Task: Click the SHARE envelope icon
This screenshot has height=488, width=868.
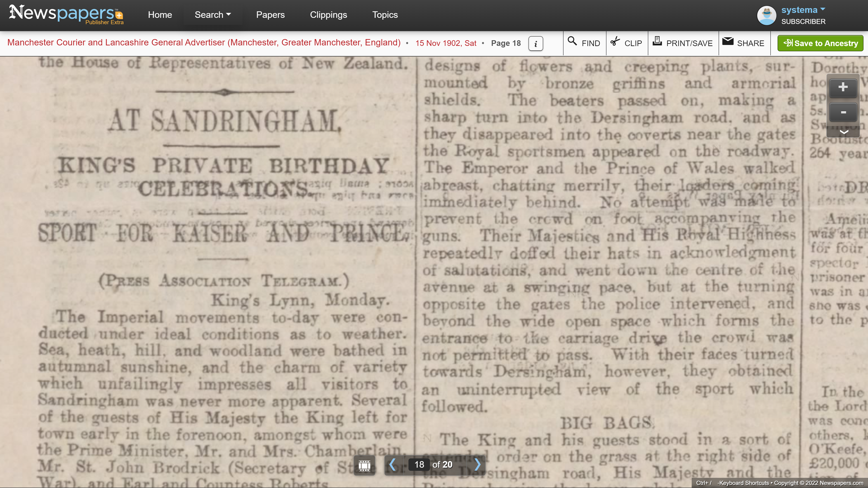Action: pos(728,41)
